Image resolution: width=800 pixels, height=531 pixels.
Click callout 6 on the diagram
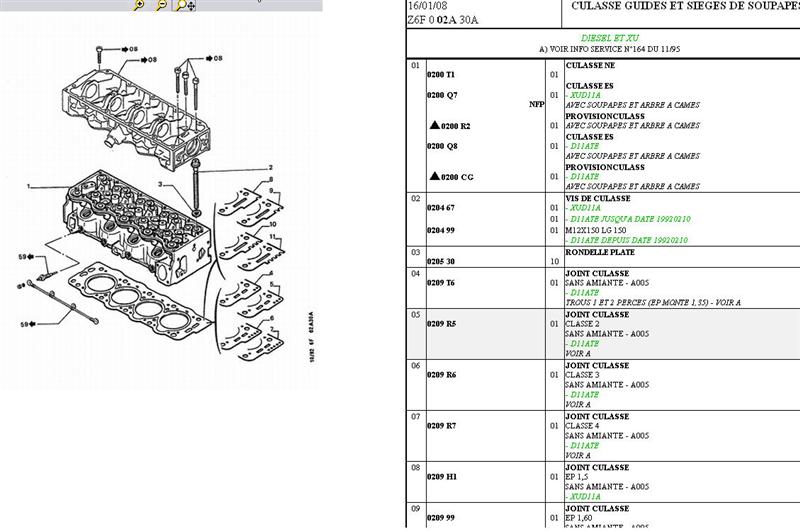coord(272,318)
